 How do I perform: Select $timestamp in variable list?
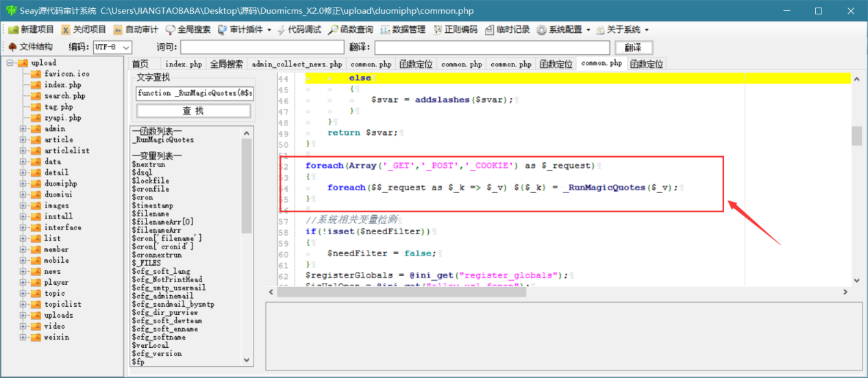[x=152, y=205]
